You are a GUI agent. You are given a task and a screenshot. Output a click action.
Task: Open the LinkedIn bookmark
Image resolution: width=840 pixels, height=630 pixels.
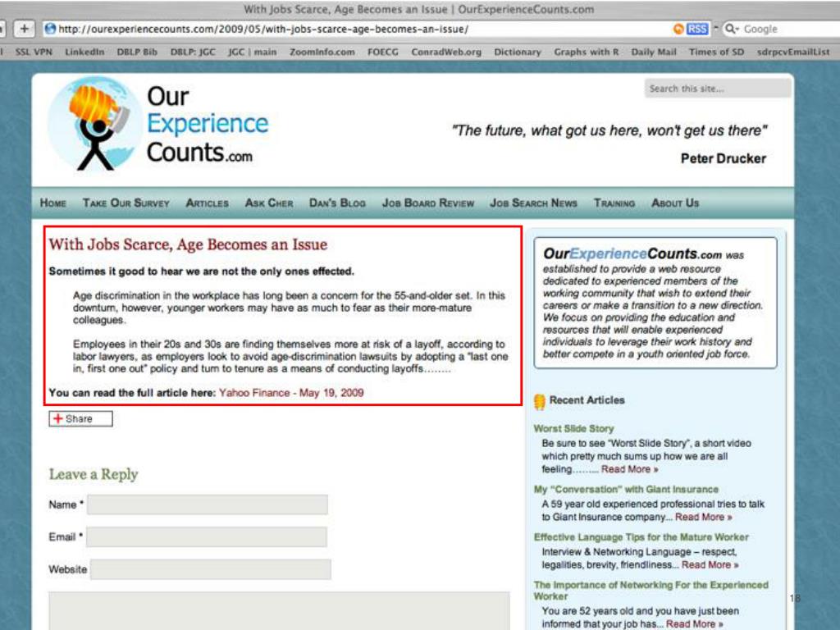[x=84, y=52]
